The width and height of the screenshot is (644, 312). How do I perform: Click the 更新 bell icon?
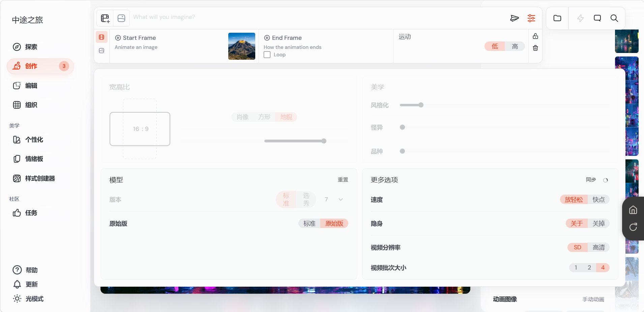[17, 284]
